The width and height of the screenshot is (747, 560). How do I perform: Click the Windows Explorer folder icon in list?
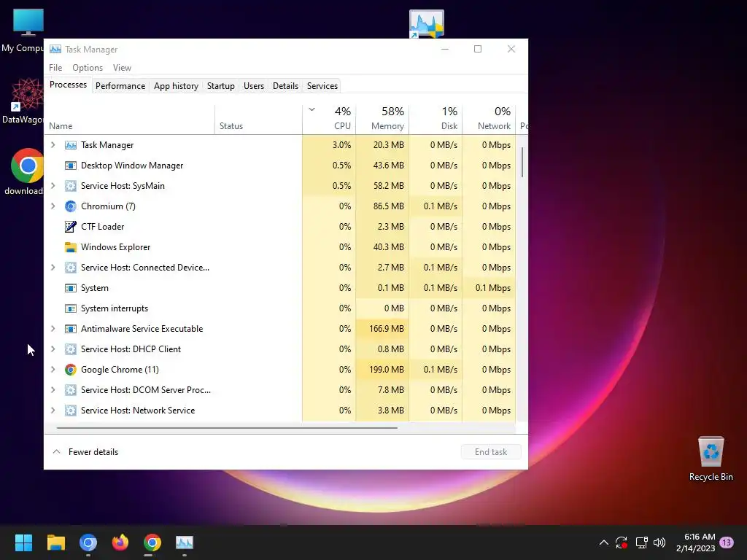click(71, 247)
